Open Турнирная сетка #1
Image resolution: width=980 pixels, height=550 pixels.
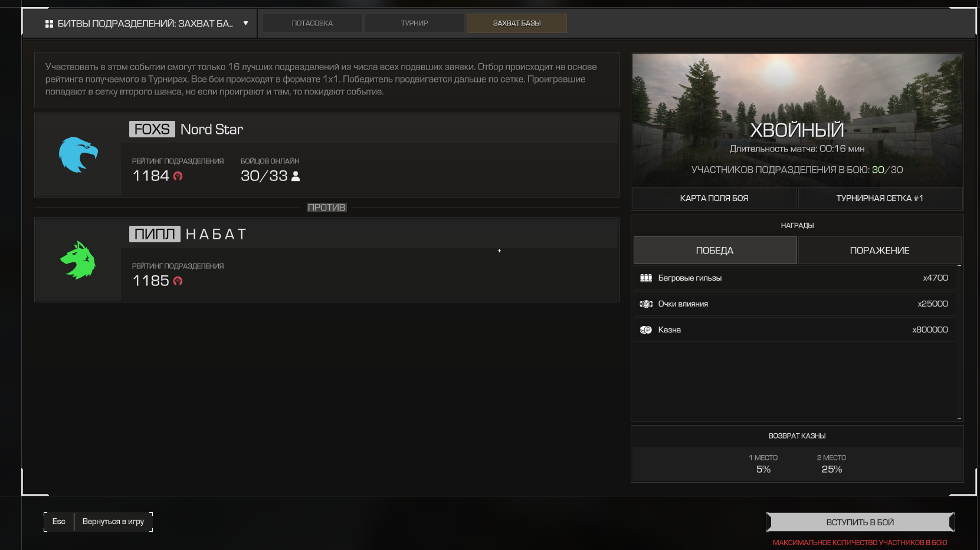(x=879, y=198)
